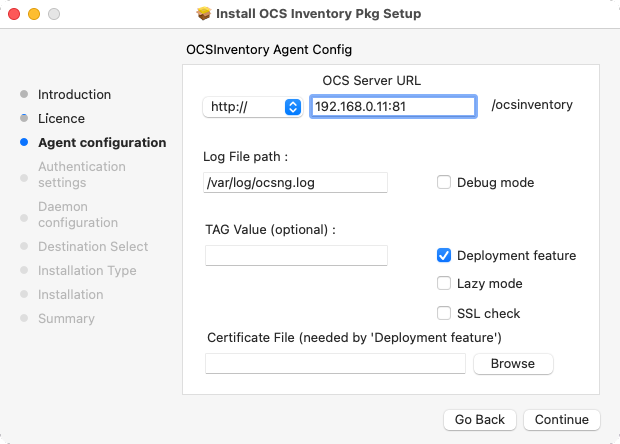Focus the OCS Server URL address field
This screenshot has width=620, height=444.
coord(393,106)
